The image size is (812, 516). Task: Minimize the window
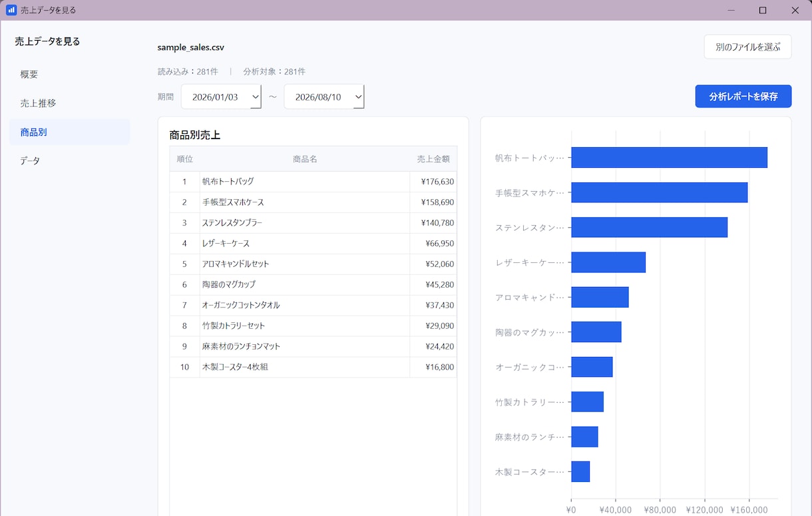click(731, 10)
